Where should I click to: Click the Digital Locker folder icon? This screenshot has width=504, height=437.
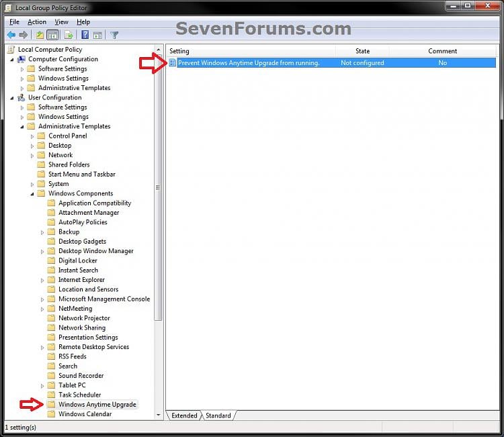[51, 260]
